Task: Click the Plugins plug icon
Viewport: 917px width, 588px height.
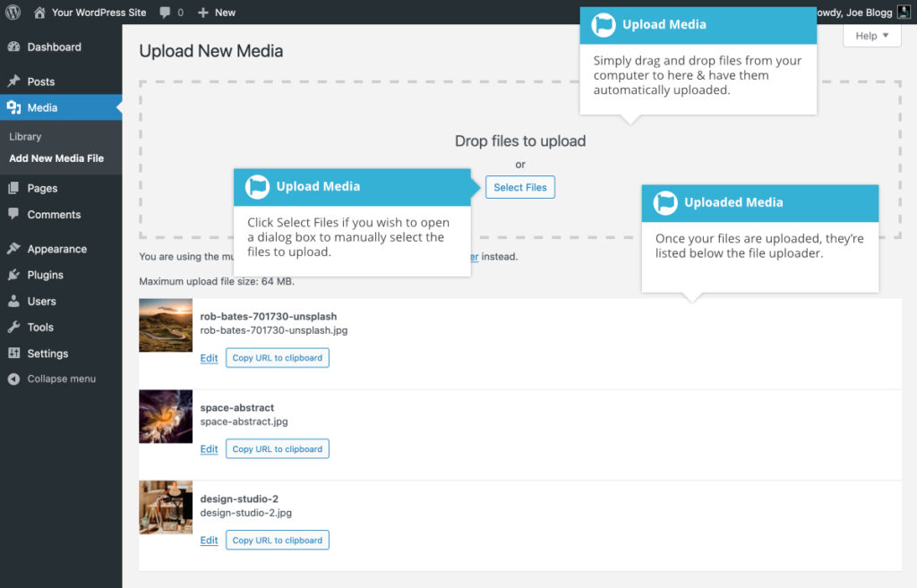Action: point(13,275)
